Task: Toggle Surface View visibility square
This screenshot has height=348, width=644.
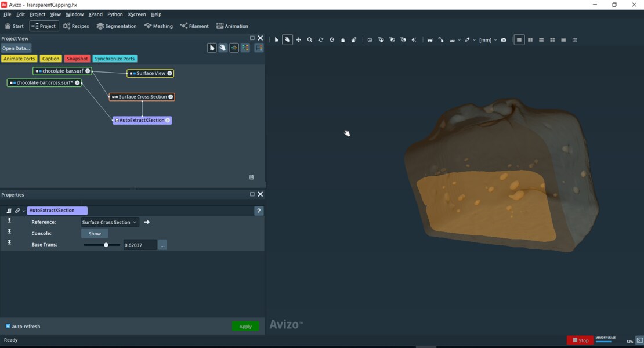Action: [132, 74]
